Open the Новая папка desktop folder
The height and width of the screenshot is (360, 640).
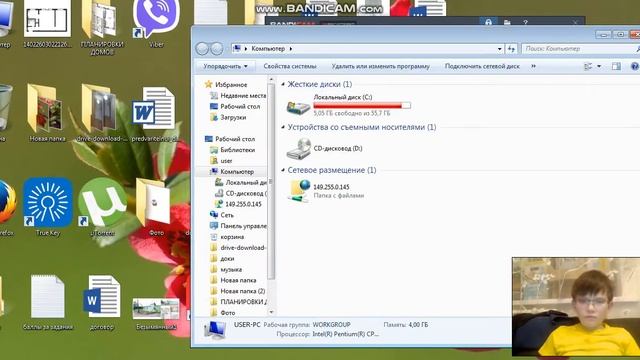click(47, 113)
